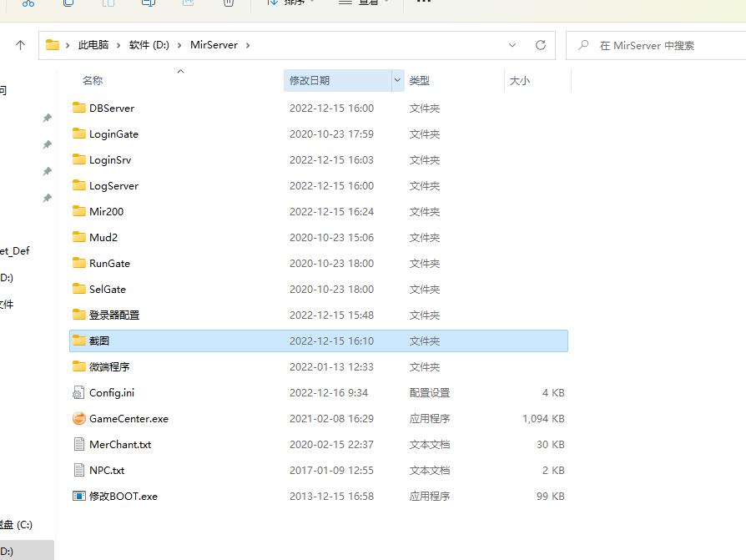Click the 应用程序 type of GameCenter.exe

pos(429,418)
